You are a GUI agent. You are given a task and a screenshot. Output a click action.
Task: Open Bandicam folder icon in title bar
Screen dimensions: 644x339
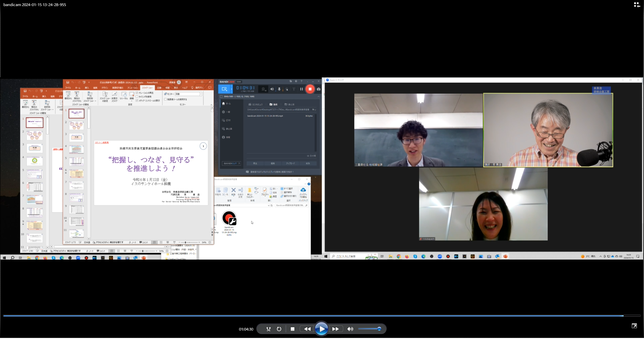point(291,81)
